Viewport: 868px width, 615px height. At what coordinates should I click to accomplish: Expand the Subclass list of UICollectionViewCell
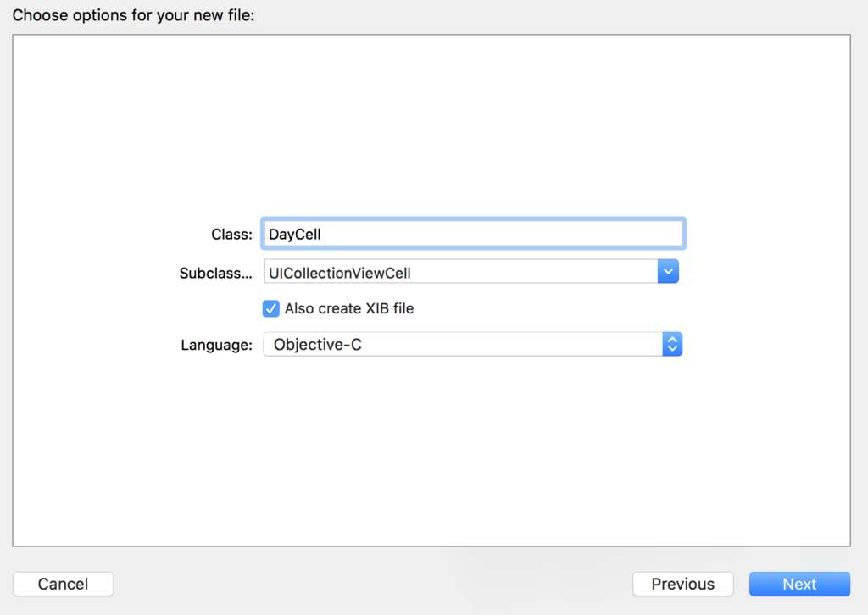coord(668,272)
